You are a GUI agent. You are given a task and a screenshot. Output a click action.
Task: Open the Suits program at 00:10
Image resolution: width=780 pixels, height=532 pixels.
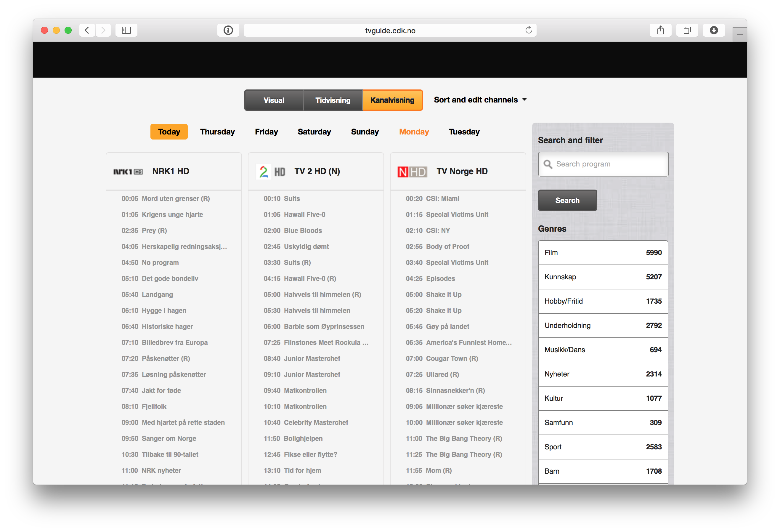coord(292,198)
